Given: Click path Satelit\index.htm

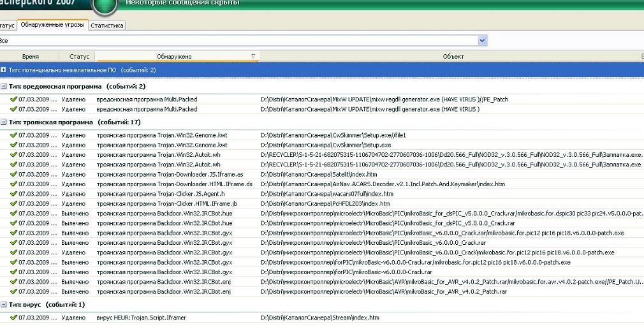Looking at the screenshot, I should (x=319, y=174).
